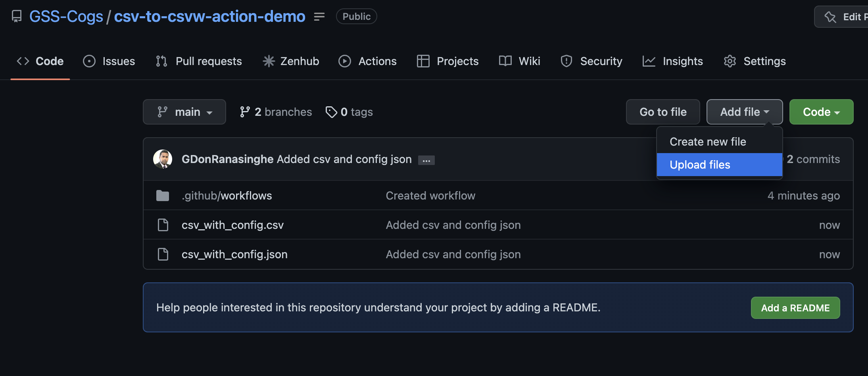Image resolution: width=868 pixels, height=376 pixels.
Task: Click the branch icon next to 2 branches
Action: coord(245,112)
